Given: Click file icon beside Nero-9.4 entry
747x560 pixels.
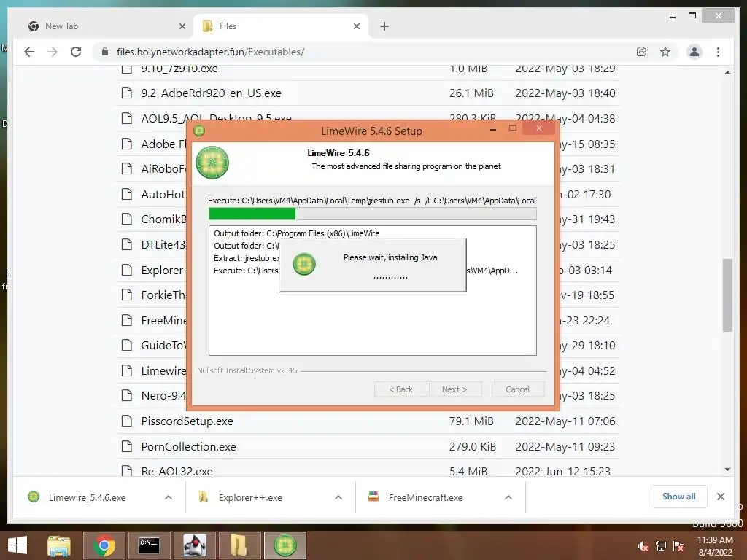Looking at the screenshot, I should pyautogui.click(x=126, y=395).
